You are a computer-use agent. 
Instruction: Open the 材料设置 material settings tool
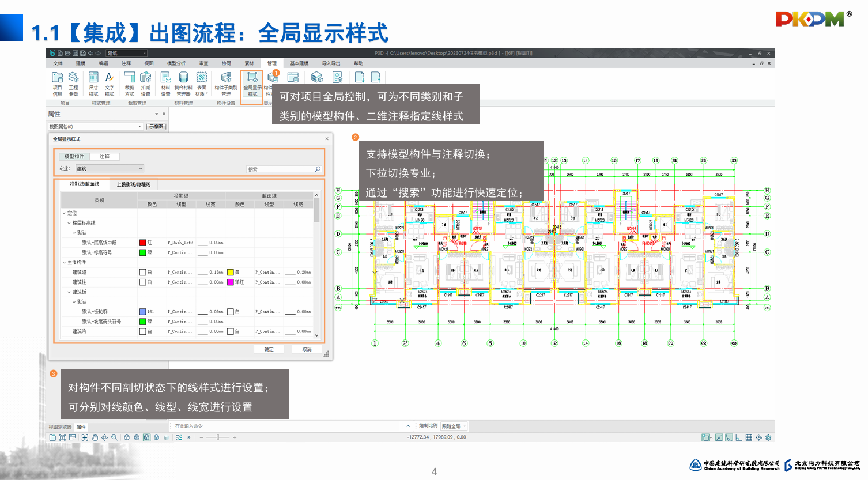[165, 84]
